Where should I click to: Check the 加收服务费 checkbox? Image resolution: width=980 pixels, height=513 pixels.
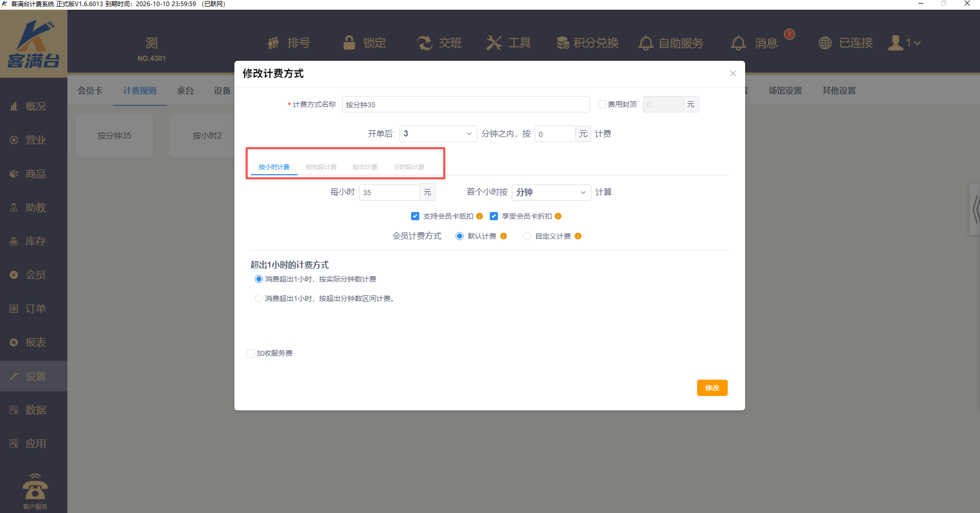click(x=251, y=354)
